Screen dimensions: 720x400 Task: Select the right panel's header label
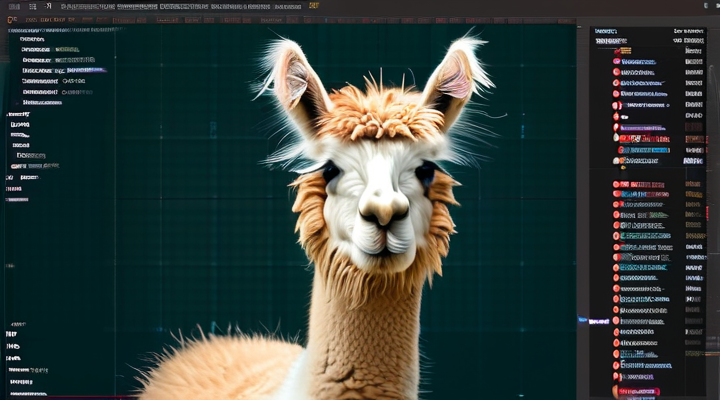[605, 31]
